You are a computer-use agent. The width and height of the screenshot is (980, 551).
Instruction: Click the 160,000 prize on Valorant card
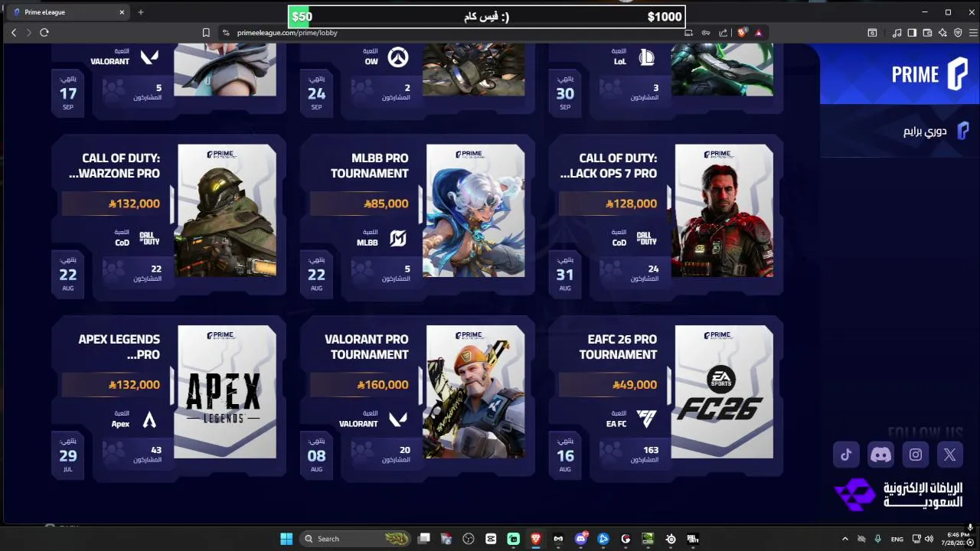[383, 385]
